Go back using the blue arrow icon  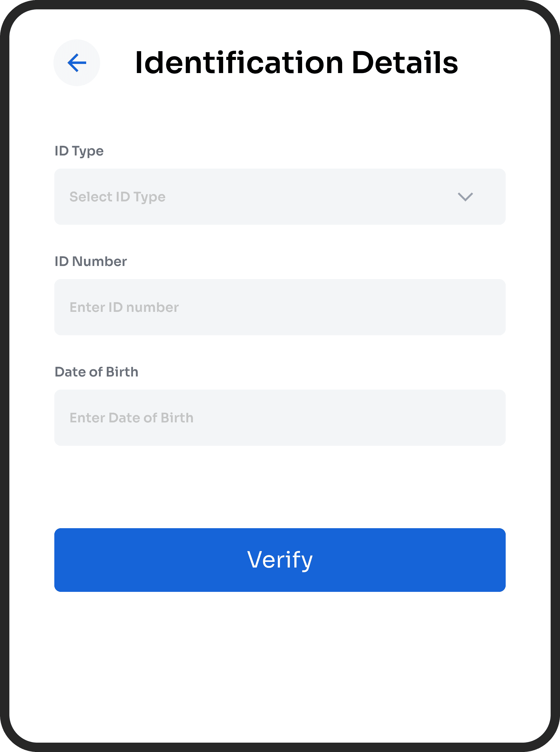(76, 63)
